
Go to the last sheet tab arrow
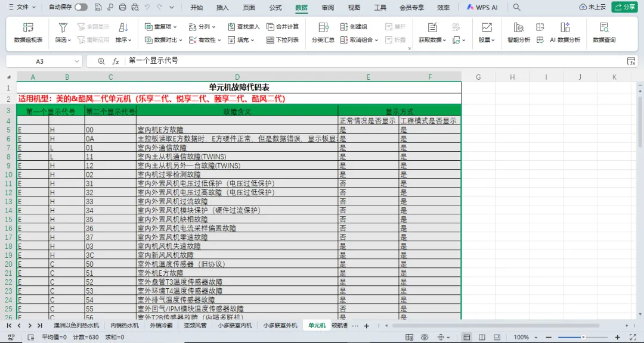pyautogui.click(x=40, y=325)
